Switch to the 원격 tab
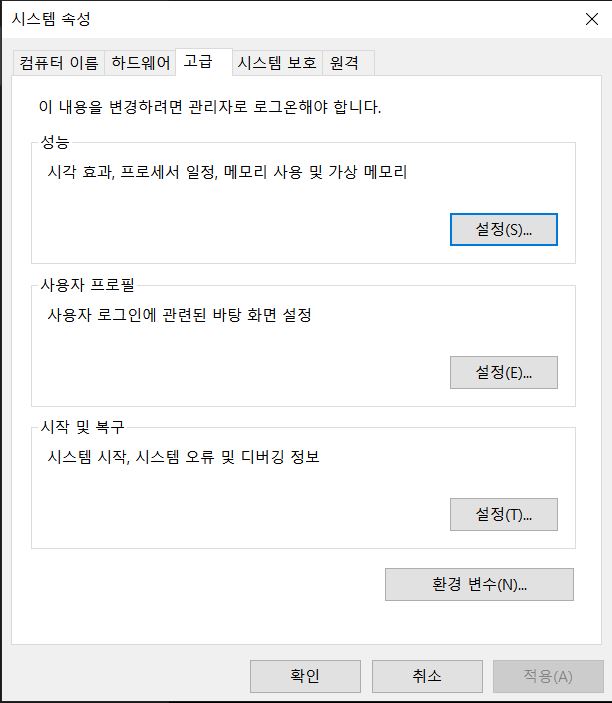The image size is (612, 703). pos(348,63)
